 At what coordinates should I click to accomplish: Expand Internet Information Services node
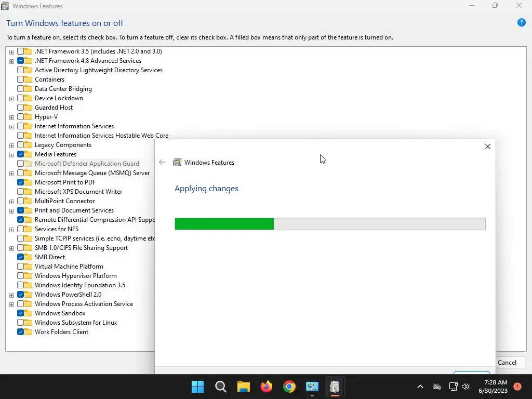[11, 127]
